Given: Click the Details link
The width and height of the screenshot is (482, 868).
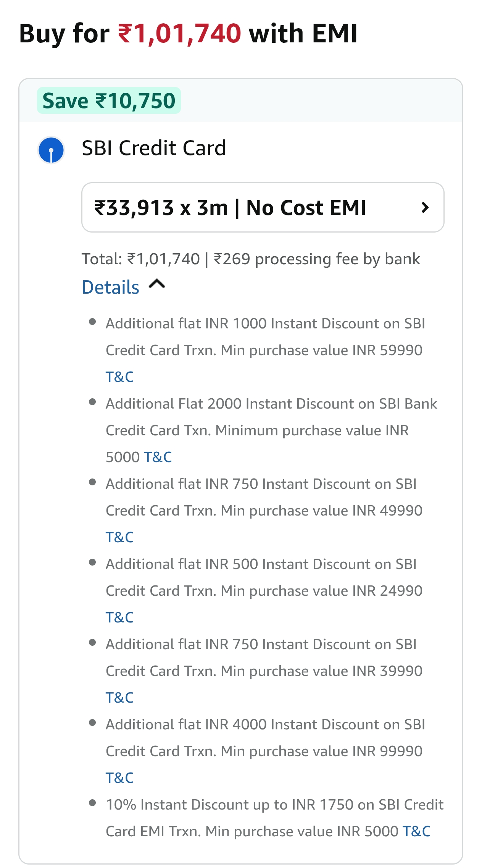Looking at the screenshot, I should 111,287.
